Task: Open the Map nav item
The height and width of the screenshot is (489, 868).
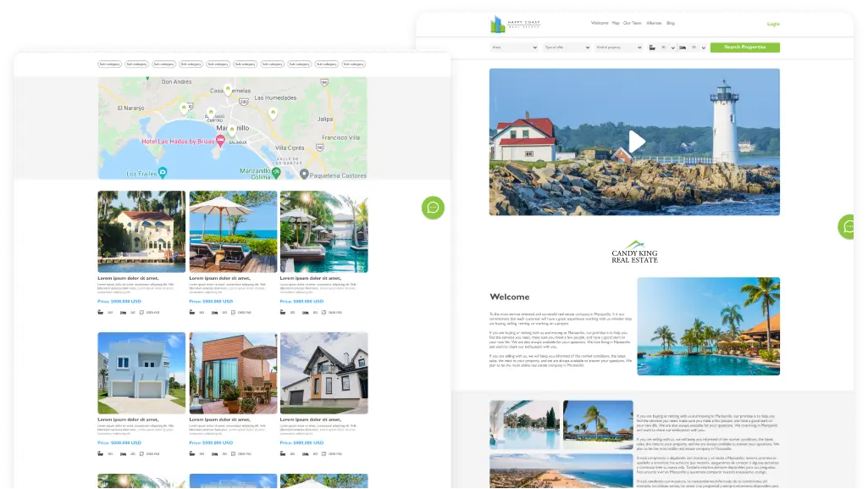Action: point(616,23)
